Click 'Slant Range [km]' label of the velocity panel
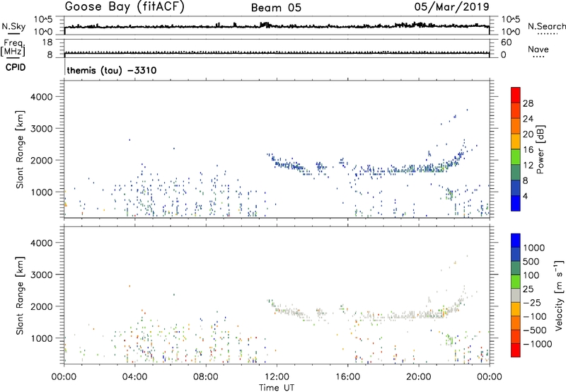 tap(20, 296)
